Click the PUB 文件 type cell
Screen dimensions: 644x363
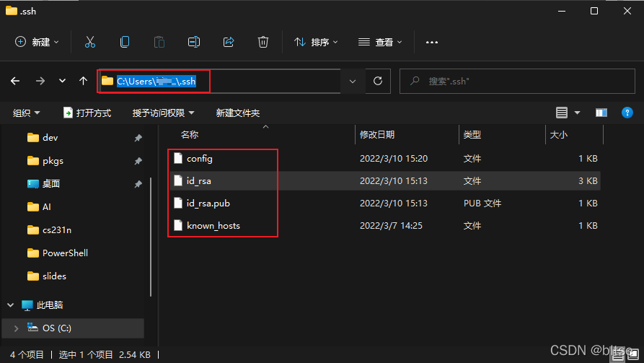(482, 203)
